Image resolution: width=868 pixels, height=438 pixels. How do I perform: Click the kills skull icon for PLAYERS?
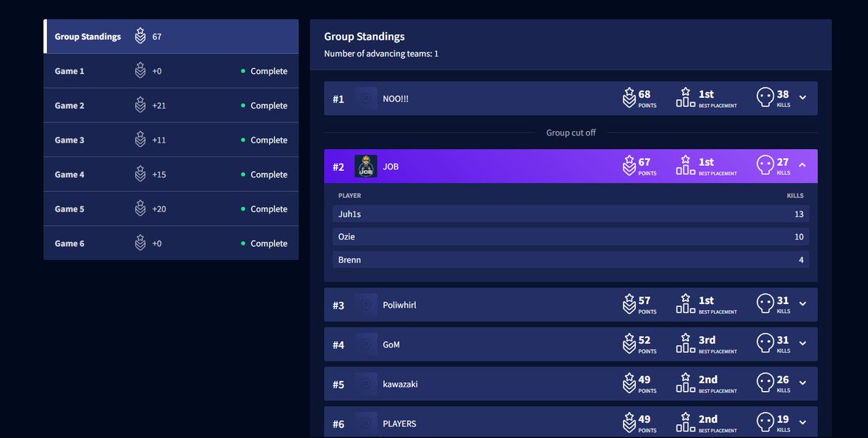click(765, 423)
